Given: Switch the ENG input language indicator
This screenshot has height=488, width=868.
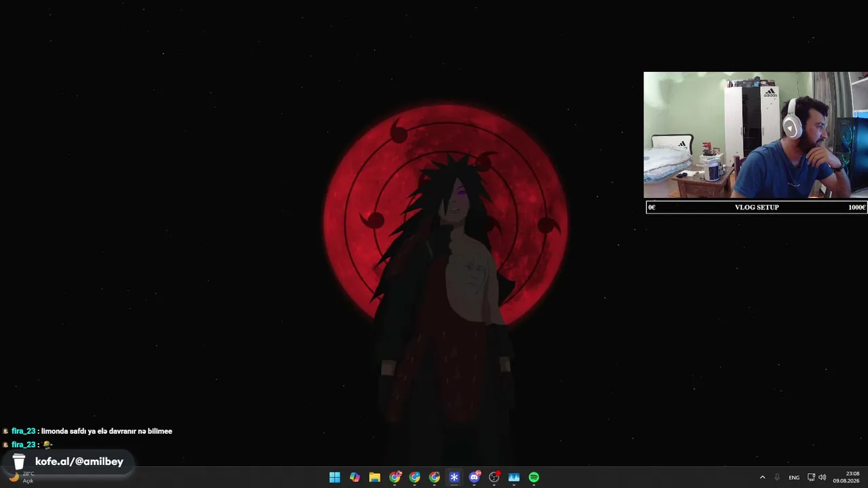Looking at the screenshot, I should [x=794, y=478].
